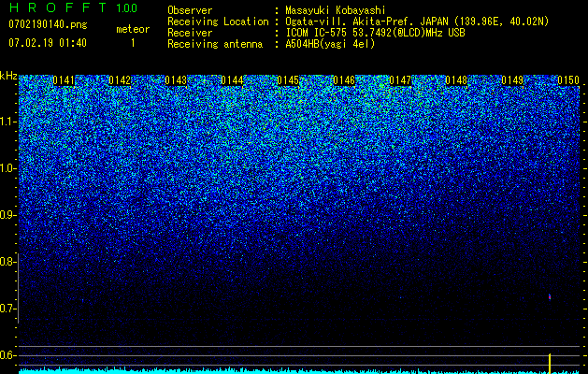Viewport: 588px width, 374px height.
Task: Click the kHz unit label
Action: (8, 76)
